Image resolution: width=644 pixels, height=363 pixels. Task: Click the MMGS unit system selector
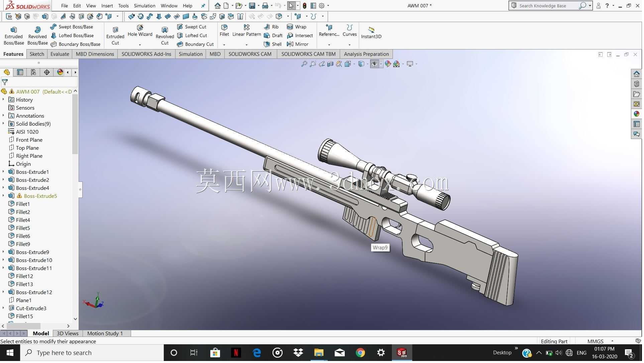pyautogui.click(x=596, y=342)
